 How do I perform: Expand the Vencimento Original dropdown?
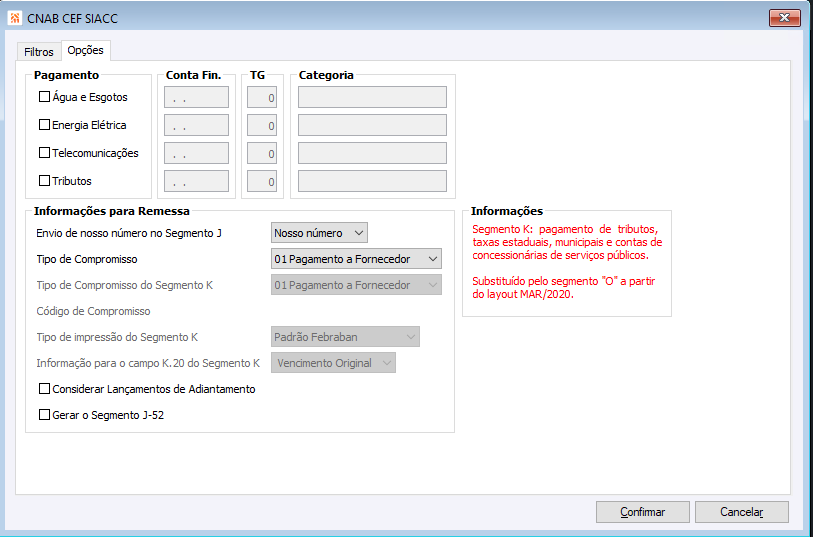pos(333,363)
